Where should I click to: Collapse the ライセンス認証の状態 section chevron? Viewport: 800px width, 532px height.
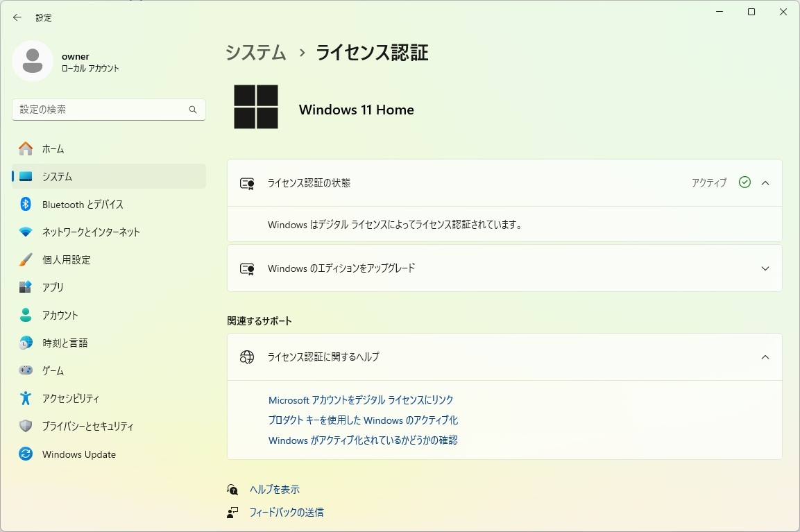point(765,182)
